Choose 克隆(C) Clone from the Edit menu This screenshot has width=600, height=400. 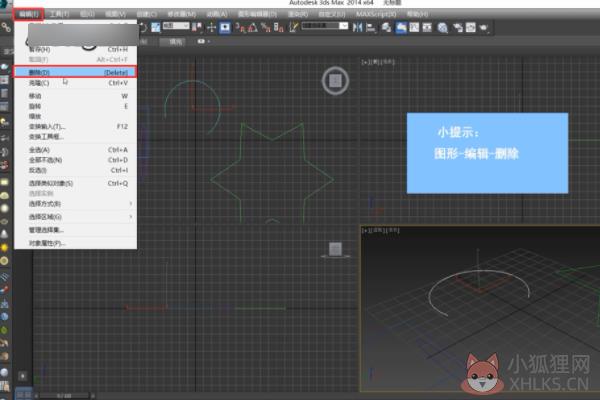(x=75, y=83)
